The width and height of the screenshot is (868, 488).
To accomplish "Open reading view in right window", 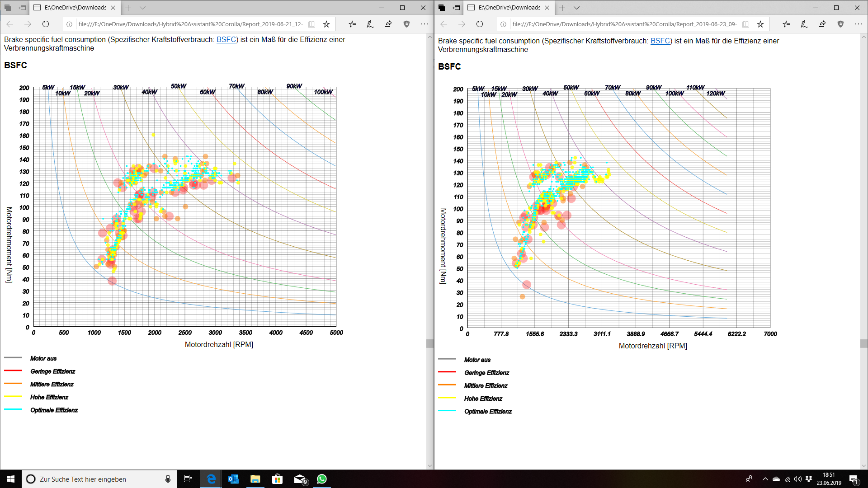I will tap(745, 24).
